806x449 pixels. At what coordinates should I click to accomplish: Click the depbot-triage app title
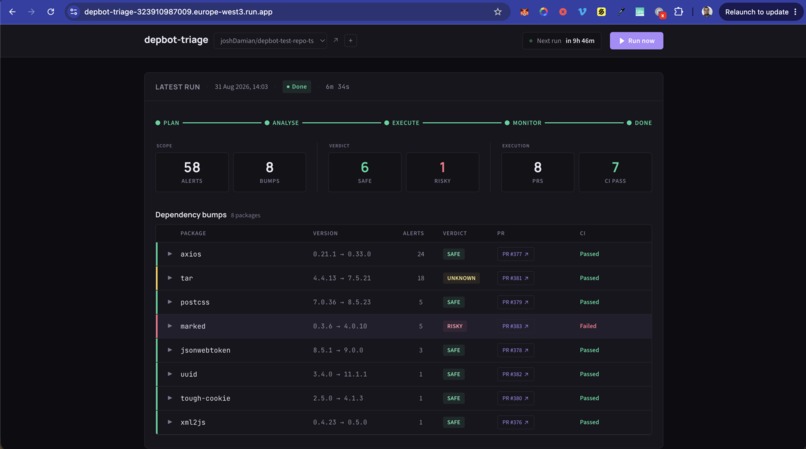tap(176, 40)
